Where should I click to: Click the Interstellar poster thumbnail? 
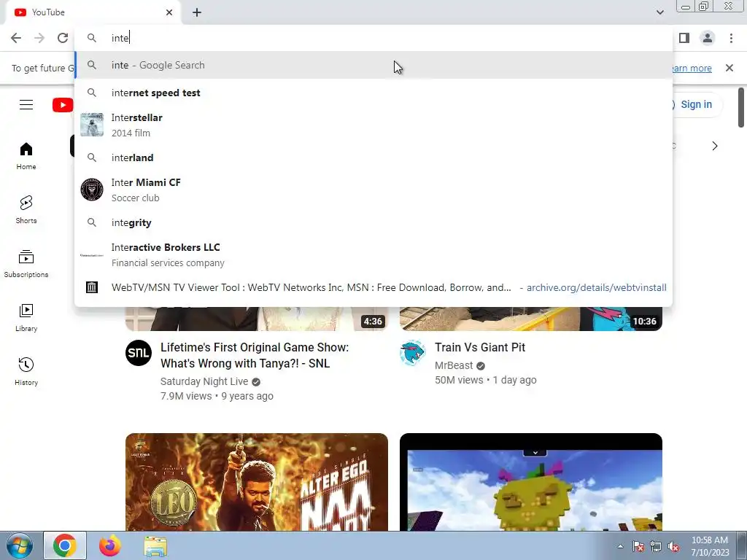tap(92, 125)
